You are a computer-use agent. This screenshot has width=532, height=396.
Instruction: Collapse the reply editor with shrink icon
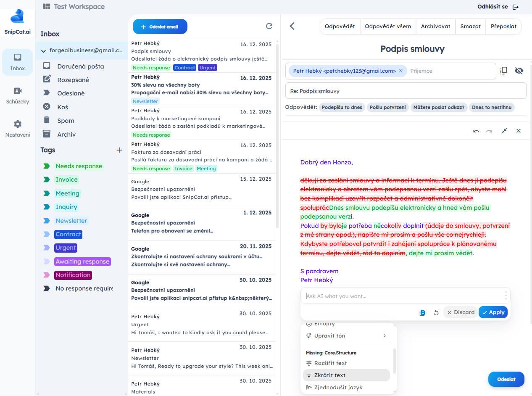(504, 131)
